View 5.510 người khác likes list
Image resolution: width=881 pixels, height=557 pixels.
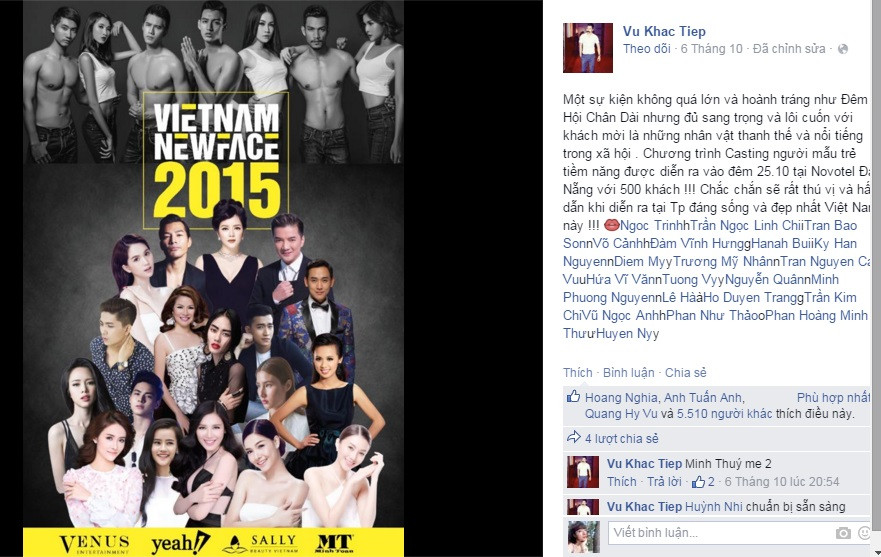[724, 414]
